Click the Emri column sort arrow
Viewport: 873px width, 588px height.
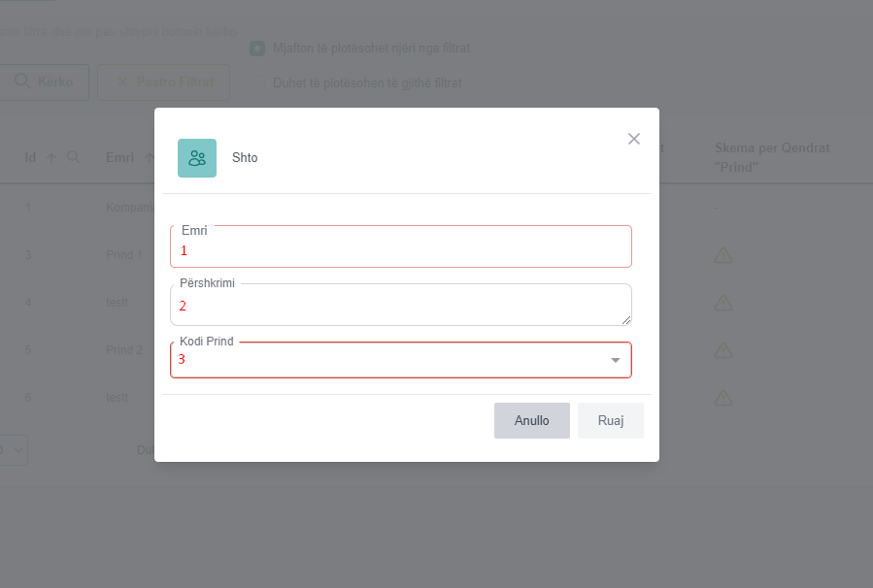(x=150, y=157)
